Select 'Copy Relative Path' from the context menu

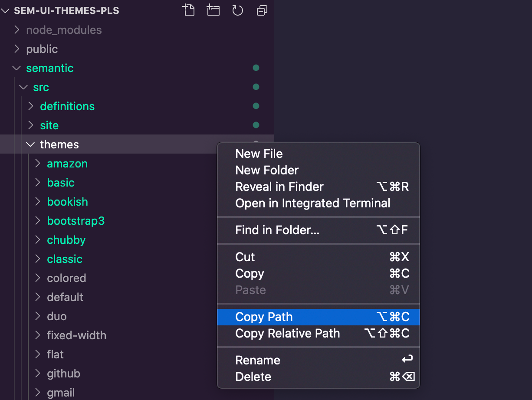[287, 333]
